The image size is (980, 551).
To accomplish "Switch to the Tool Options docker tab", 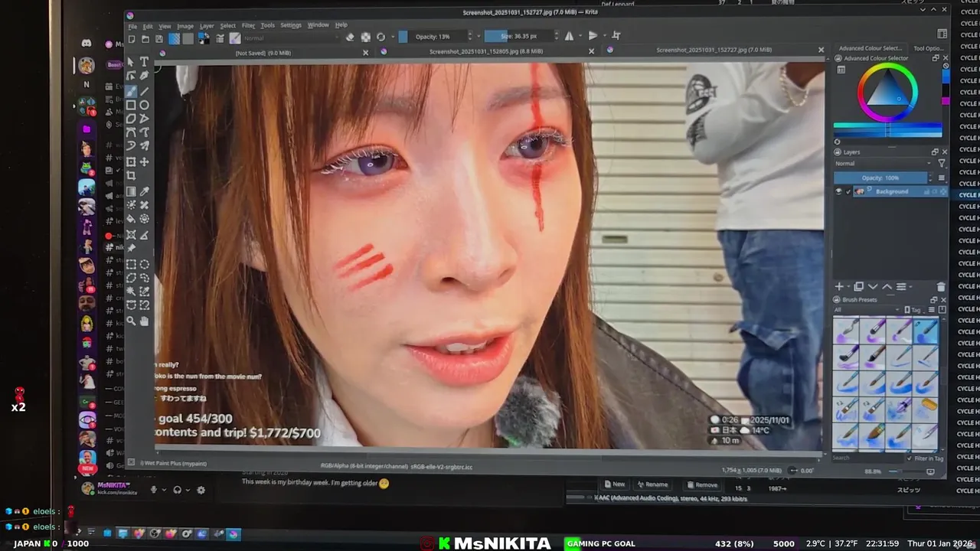I will (929, 48).
